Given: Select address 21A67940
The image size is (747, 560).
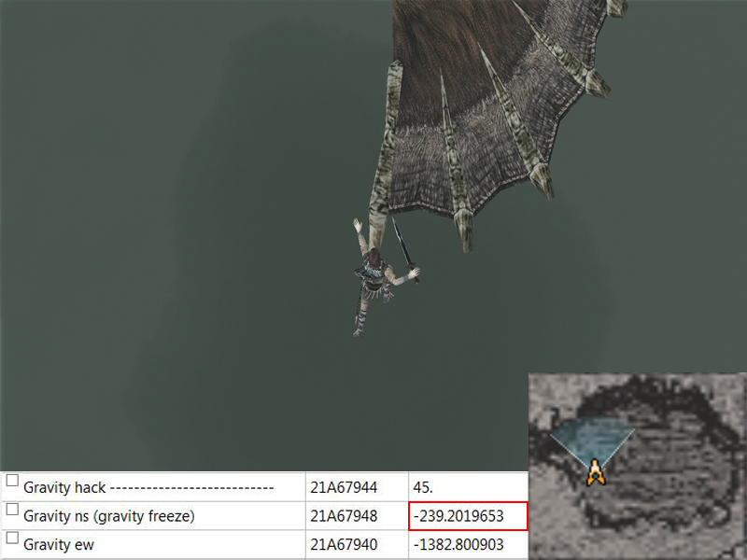Looking at the screenshot, I should [344, 544].
